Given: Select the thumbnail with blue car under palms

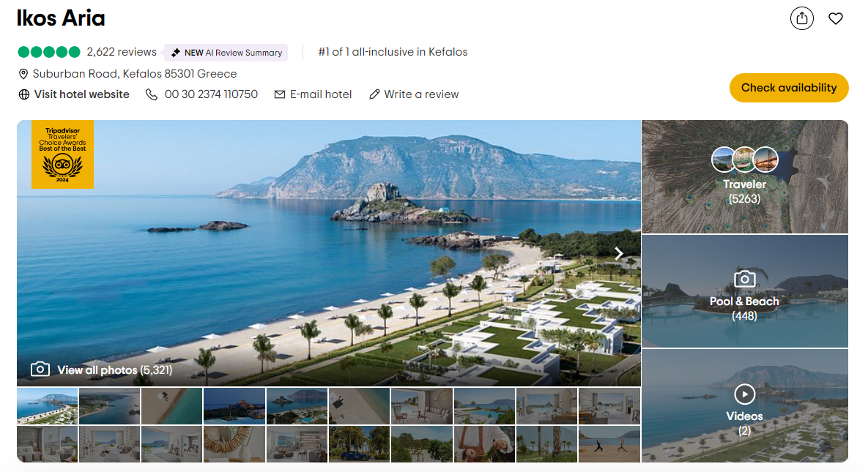Looking at the screenshot, I should pyautogui.click(x=359, y=443).
